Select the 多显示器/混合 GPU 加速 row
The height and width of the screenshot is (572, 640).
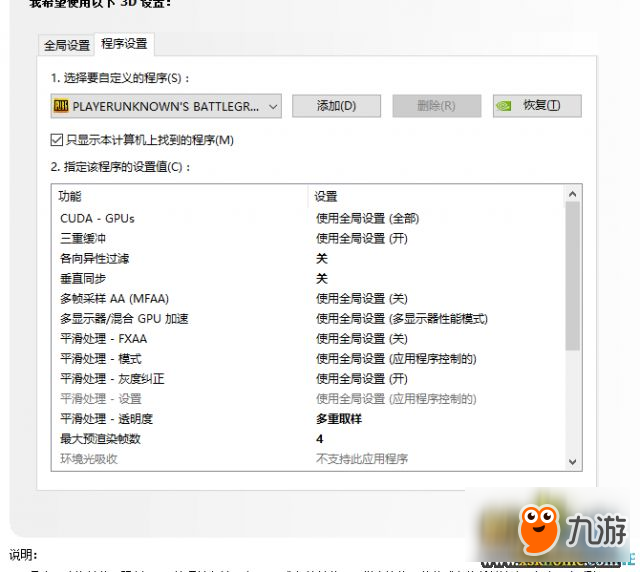click(308, 318)
